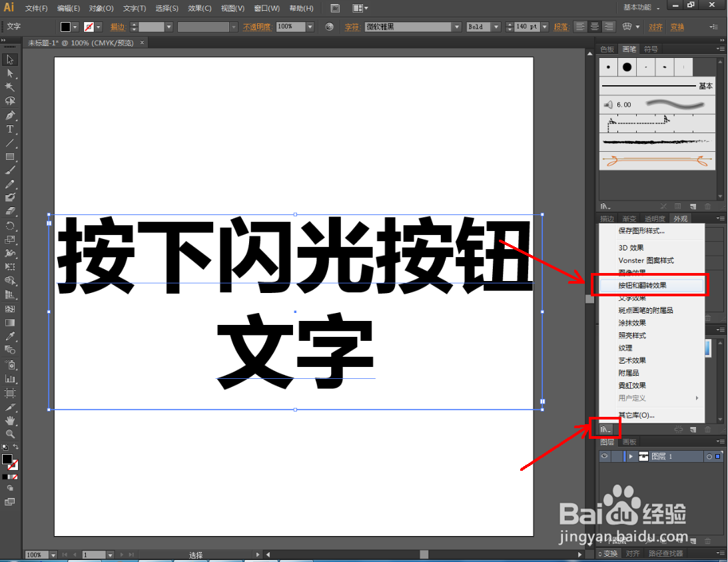Toggle center paragraph alignment
This screenshot has width=728, height=562.
pos(594,27)
